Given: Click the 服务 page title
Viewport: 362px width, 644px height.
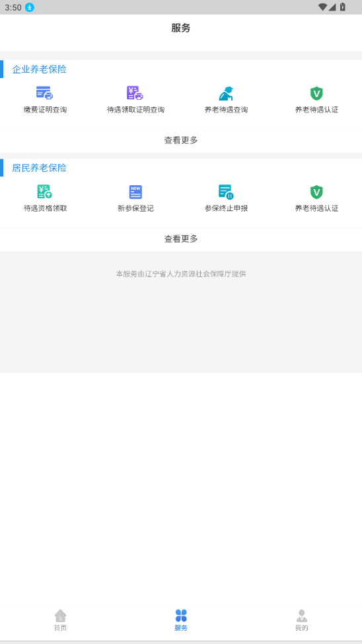Looking at the screenshot, I should click(x=181, y=28).
